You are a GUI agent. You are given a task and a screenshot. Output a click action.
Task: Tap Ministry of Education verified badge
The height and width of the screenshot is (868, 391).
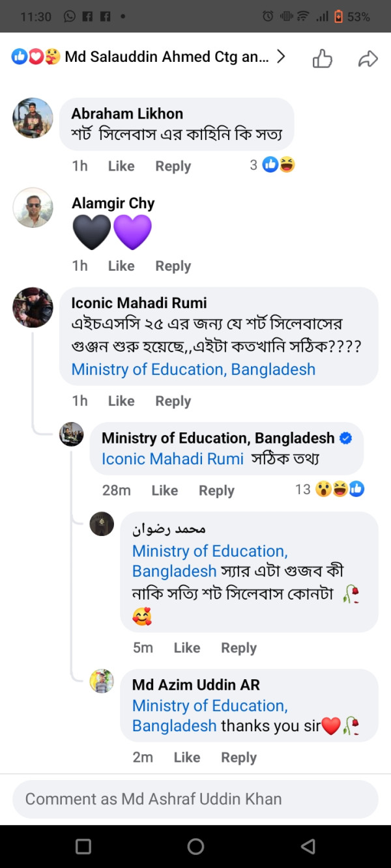[346, 438]
